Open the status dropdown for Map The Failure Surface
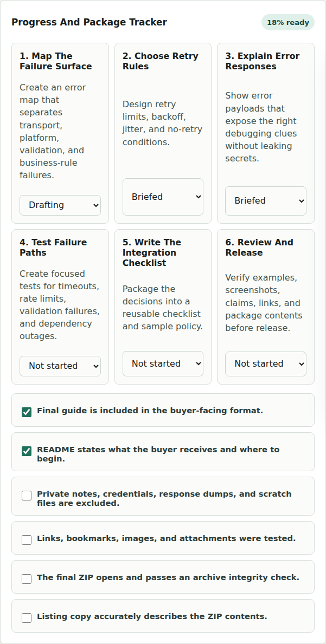 coord(60,205)
